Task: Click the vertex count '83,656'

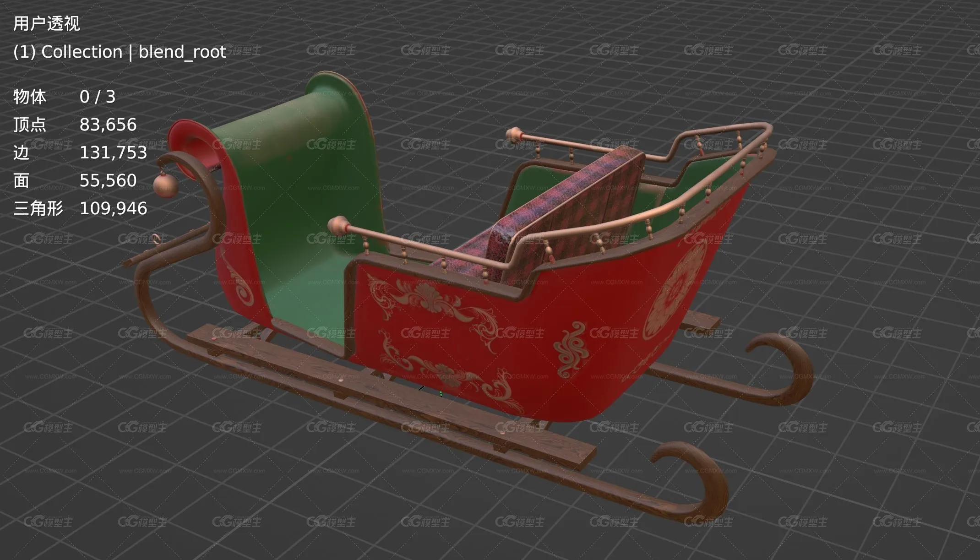Action: tap(108, 125)
